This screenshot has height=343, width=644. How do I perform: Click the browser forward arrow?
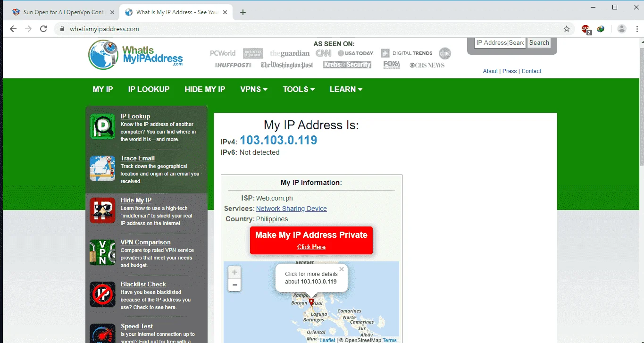point(28,29)
